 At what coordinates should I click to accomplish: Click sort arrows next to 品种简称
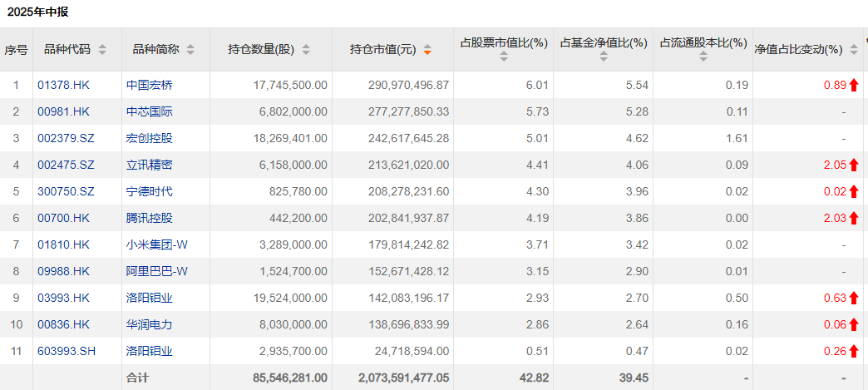[190, 50]
